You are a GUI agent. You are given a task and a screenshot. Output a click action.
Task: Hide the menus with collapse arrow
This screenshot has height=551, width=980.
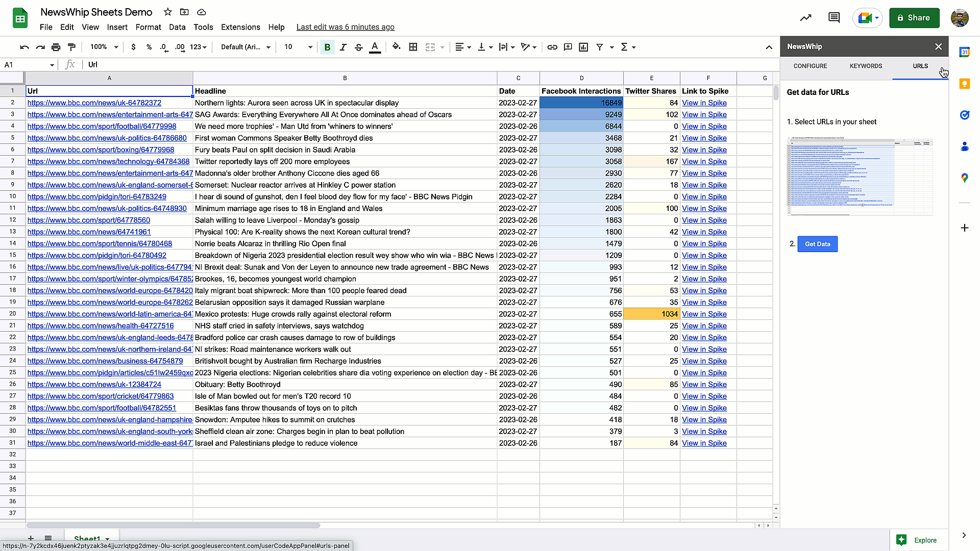[769, 47]
